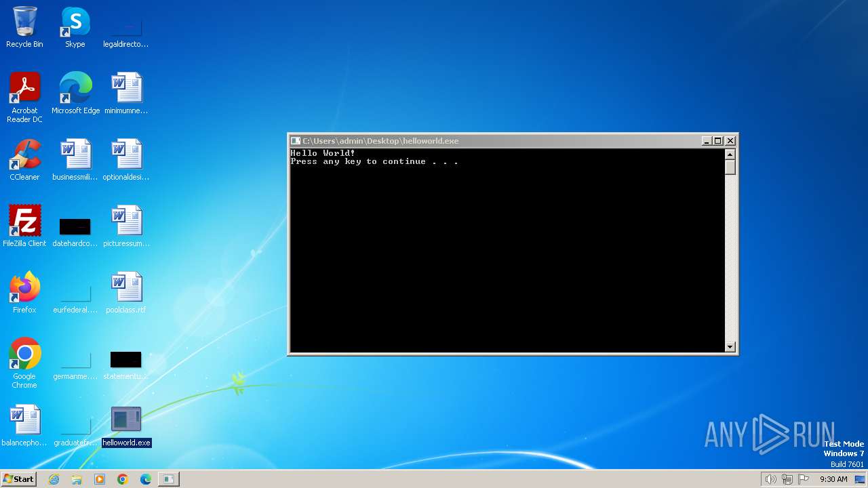The width and height of the screenshot is (868, 488).
Task: Open Internet Explorer from taskbar
Action: (54, 479)
